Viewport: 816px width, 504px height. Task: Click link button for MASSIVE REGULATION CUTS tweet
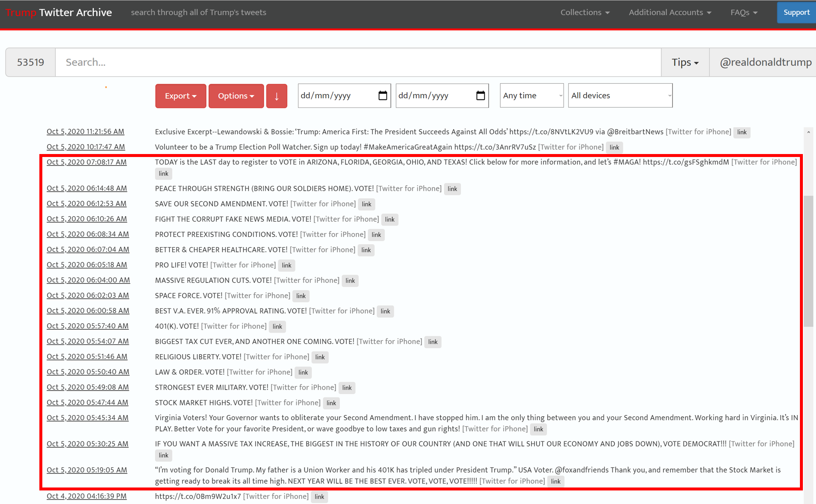point(350,280)
